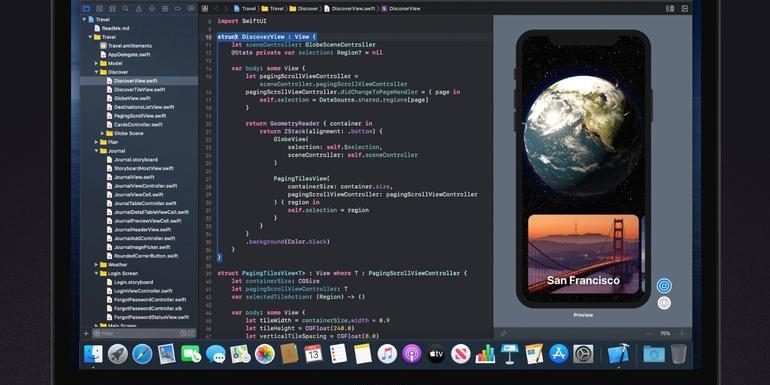Open Apple TV app in Dock
Screen dimensions: 770x385
[x=436, y=354]
